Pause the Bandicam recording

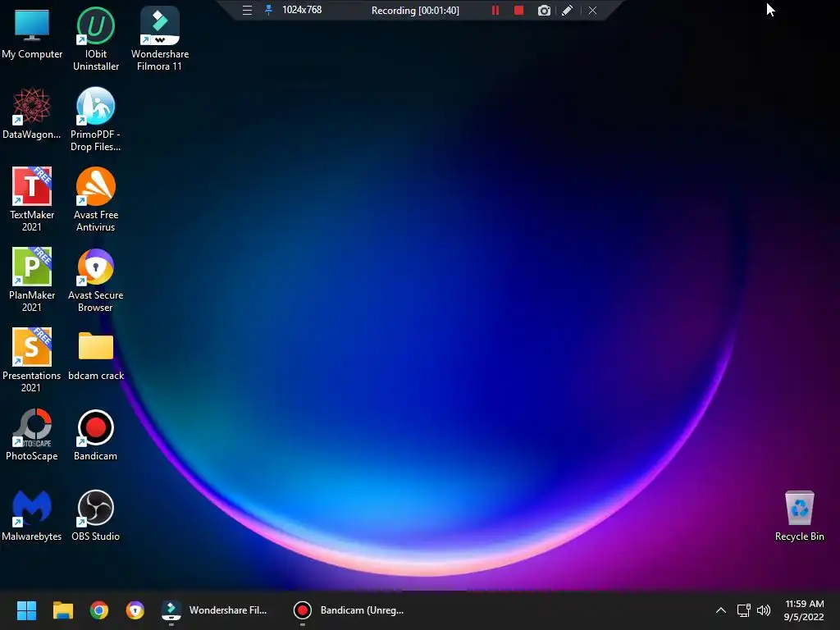(x=495, y=10)
